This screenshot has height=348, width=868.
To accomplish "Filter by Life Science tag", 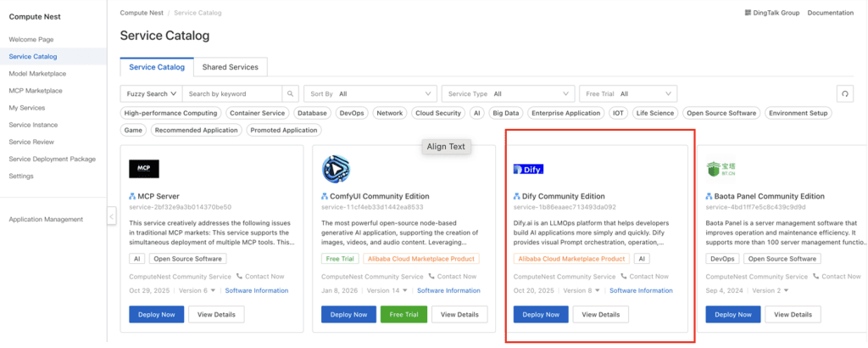I will pyautogui.click(x=655, y=113).
